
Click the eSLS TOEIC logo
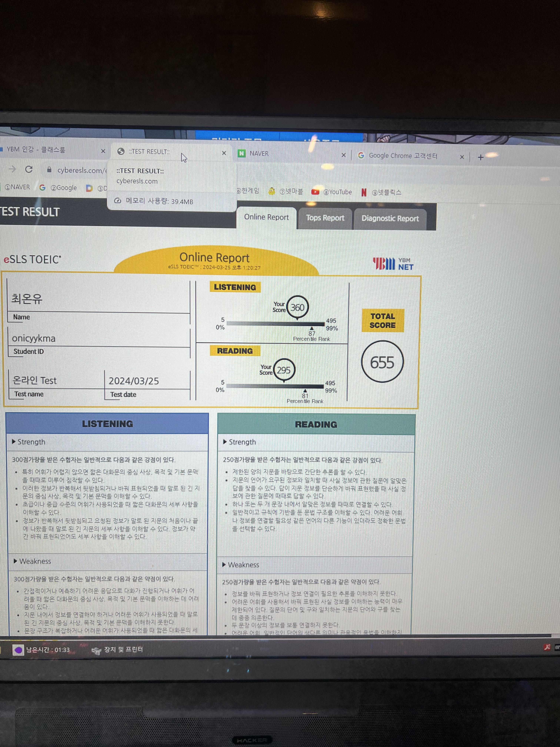tap(32, 259)
